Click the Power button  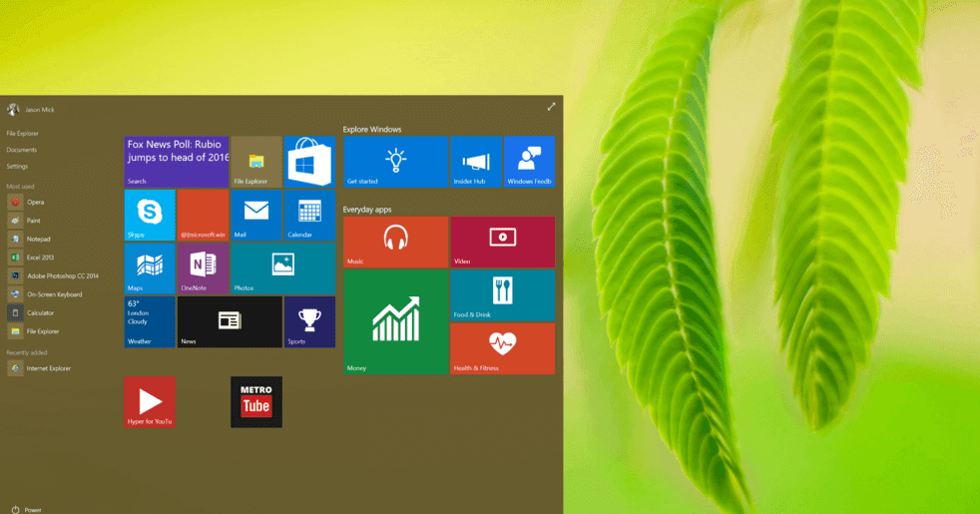click(x=26, y=510)
